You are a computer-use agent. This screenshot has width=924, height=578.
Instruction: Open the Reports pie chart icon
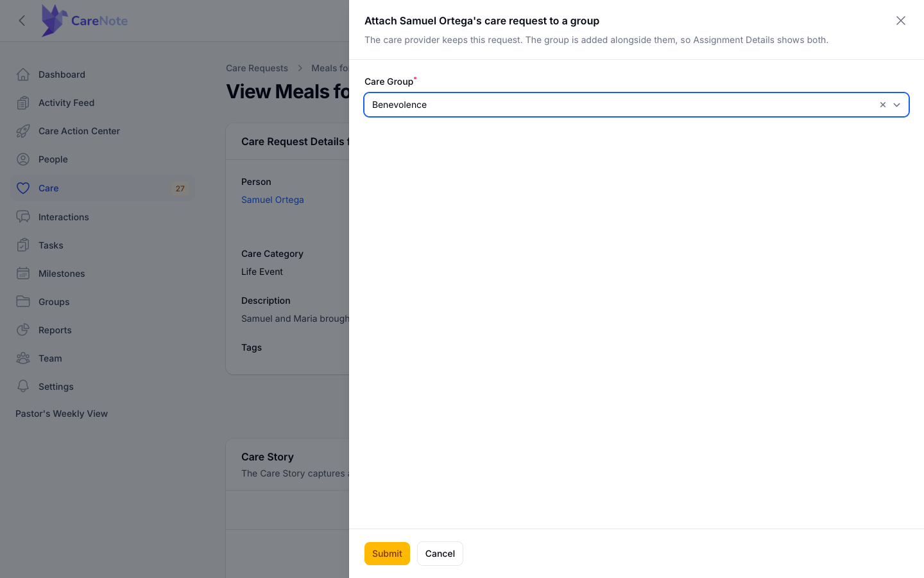pyautogui.click(x=23, y=330)
